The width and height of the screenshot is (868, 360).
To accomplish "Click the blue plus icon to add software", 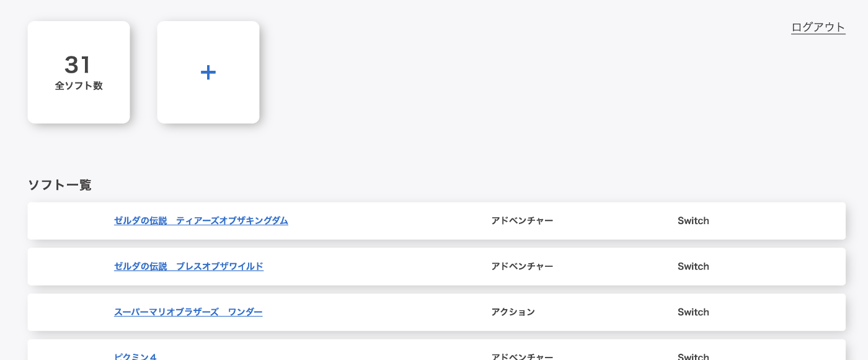I will pyautogui.click(x=208, y=73).
